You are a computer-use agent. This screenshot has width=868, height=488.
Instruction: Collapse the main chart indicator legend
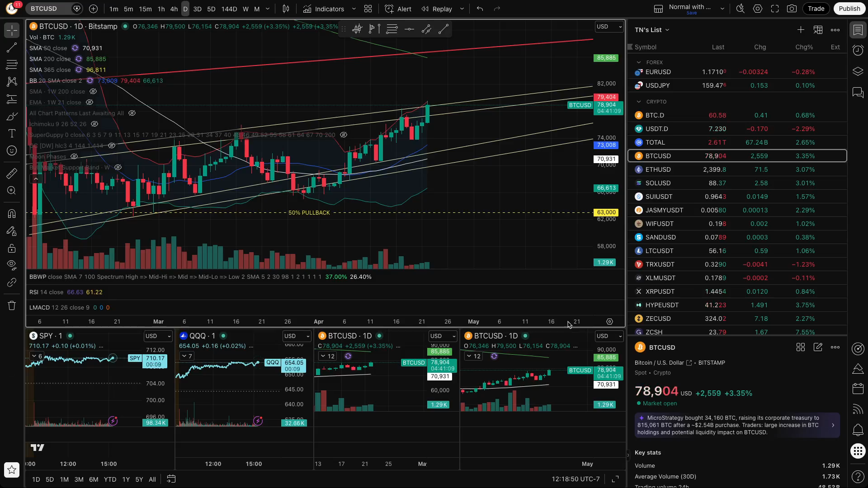36,179
